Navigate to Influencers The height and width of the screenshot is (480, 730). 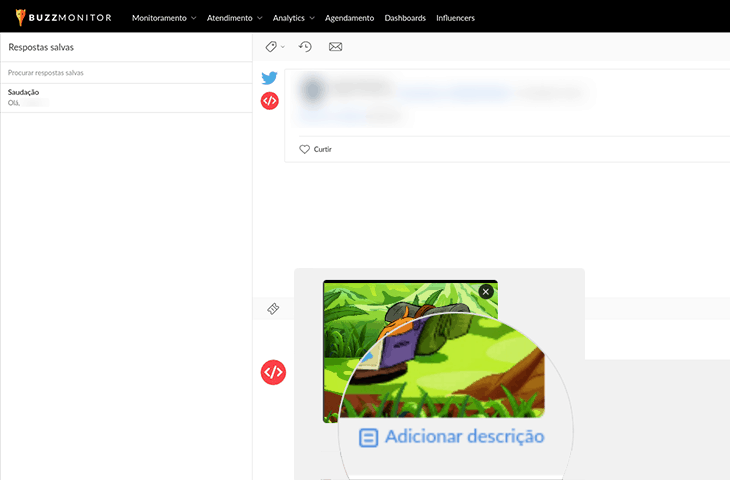[455, 18]
